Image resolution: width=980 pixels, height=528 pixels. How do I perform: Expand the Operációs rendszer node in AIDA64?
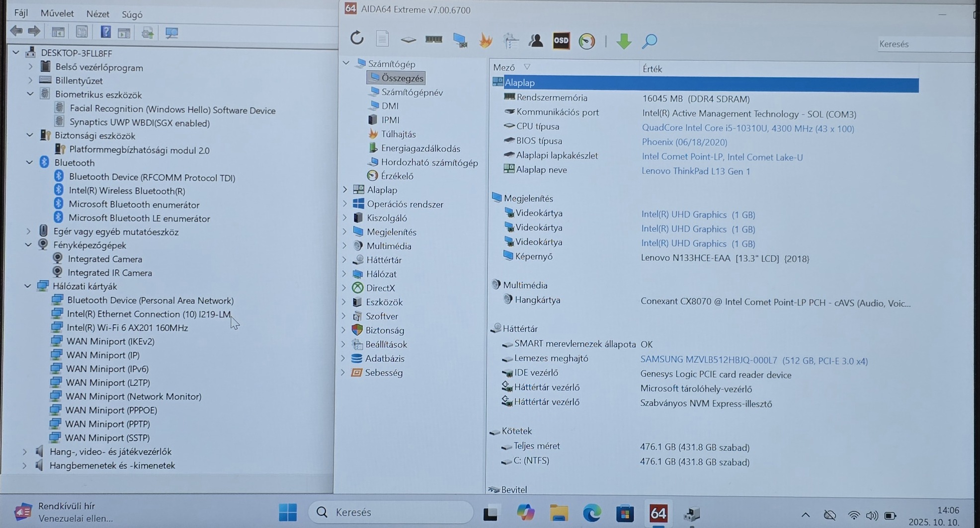coord(345,204)
